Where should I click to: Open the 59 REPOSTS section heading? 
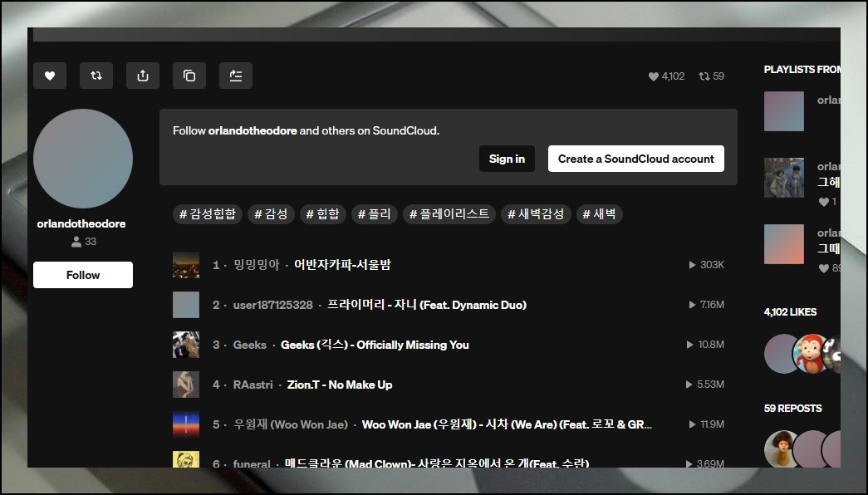(x=792, y=409)
